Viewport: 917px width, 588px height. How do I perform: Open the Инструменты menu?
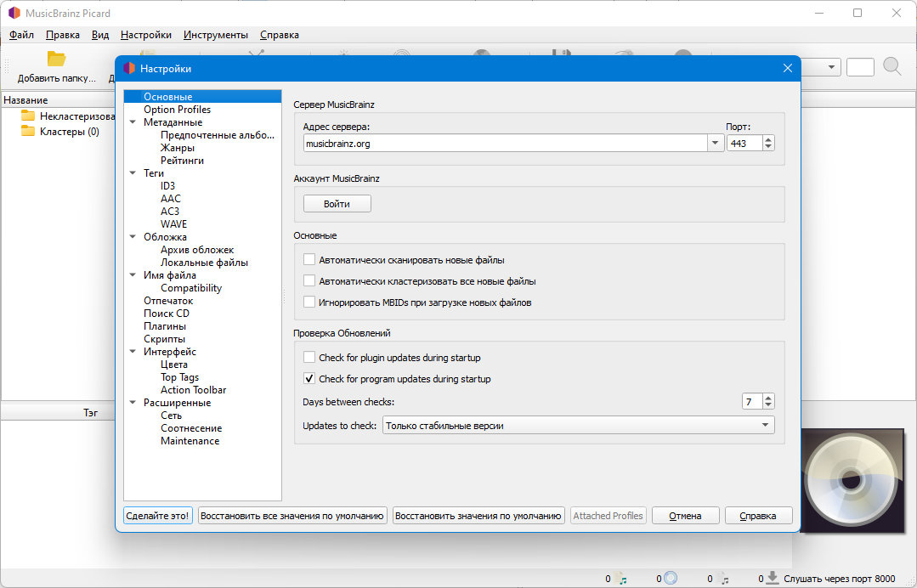pyautogui.click(x=215, y=35)
